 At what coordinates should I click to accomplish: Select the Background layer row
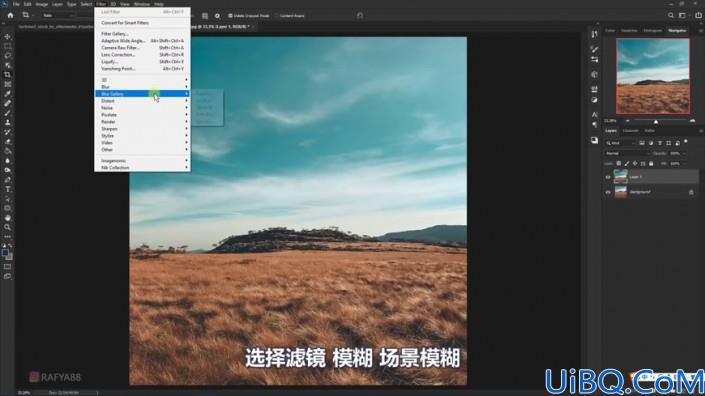pos(651,192)
